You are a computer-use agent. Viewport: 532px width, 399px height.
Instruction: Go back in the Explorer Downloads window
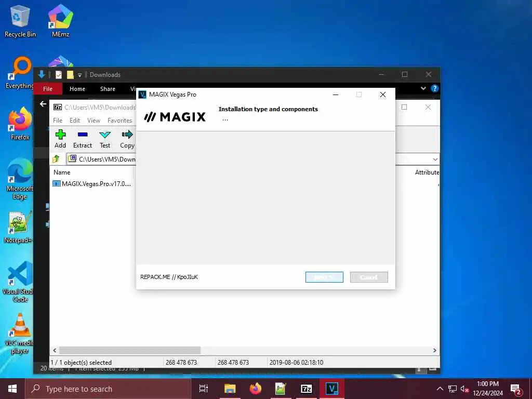point(43,104)
